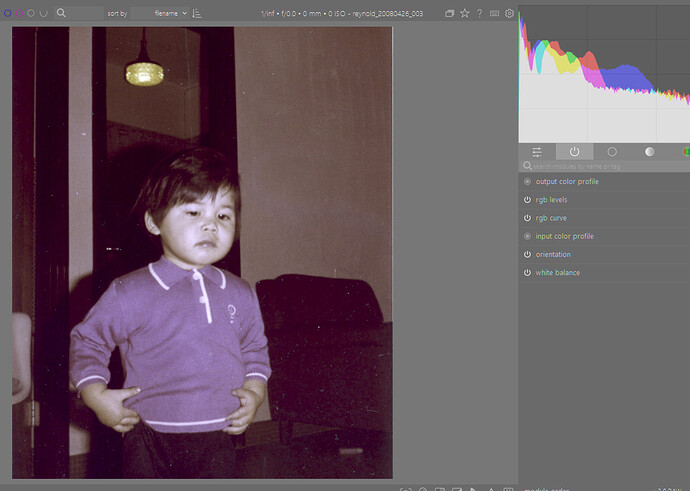690x491 pixels.
Task: Click the image info line reynold_20080426_003
Action: pyautogui.click(x=341, y=14)
